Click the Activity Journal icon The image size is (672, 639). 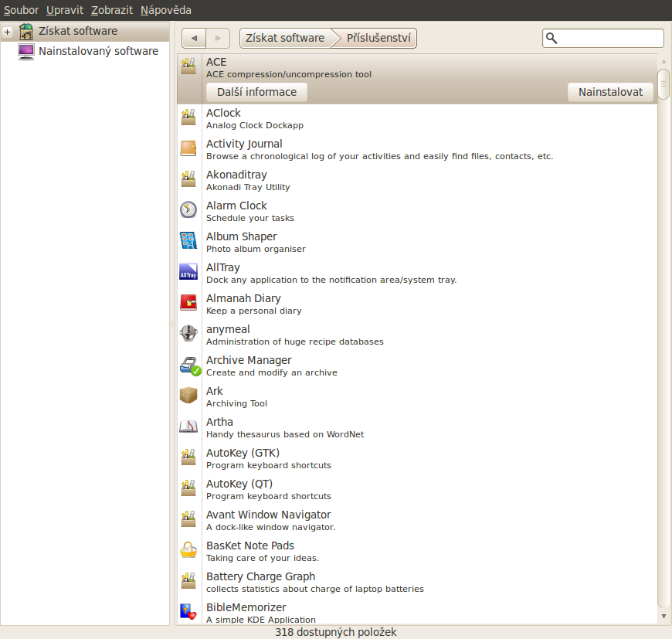tap(188, 148)
